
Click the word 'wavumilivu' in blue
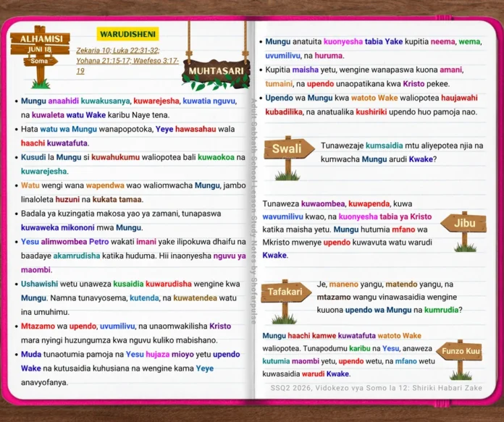(x=282, y=216)
